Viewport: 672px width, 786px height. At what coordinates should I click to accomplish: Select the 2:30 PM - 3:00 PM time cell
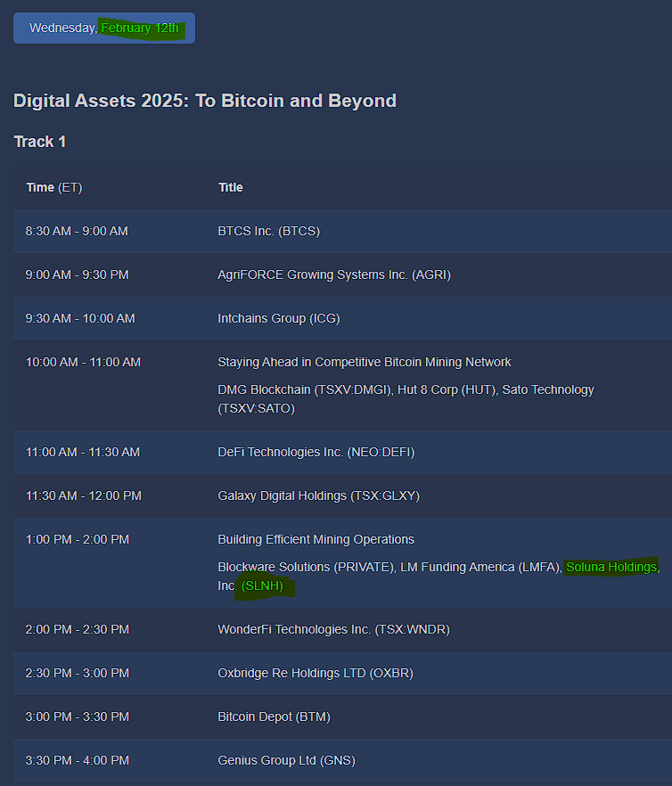[x=78, y=673]
